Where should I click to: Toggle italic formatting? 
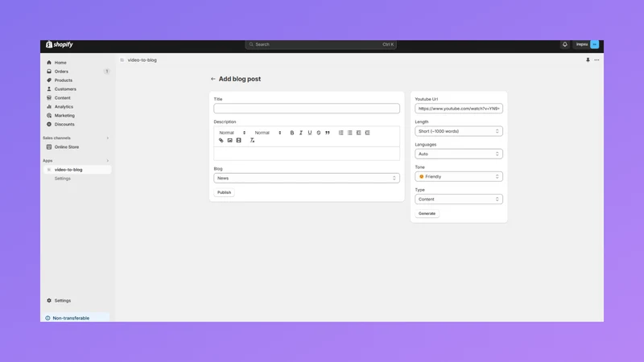click(x=301, y=133)
